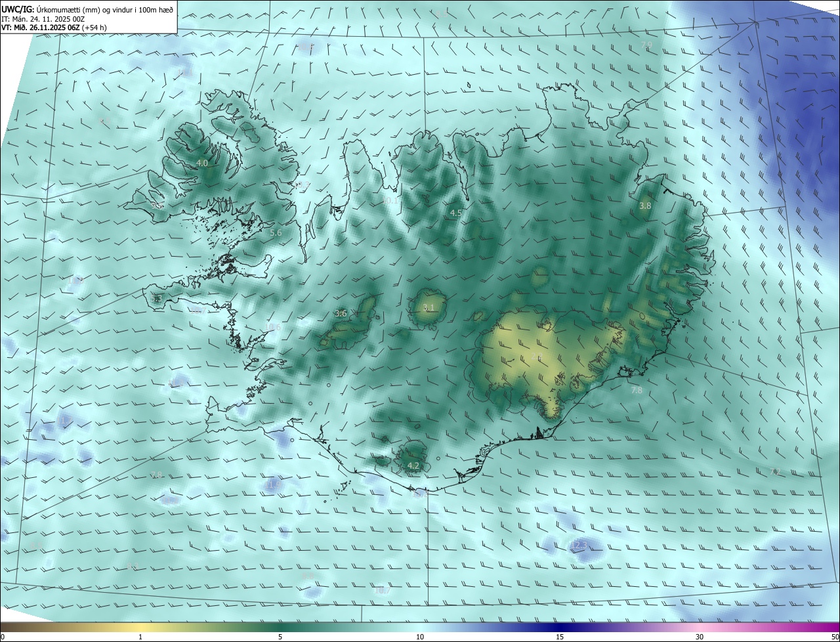Click the dark navy color at scale value 15
840x642 pixels.
[560, 627]
